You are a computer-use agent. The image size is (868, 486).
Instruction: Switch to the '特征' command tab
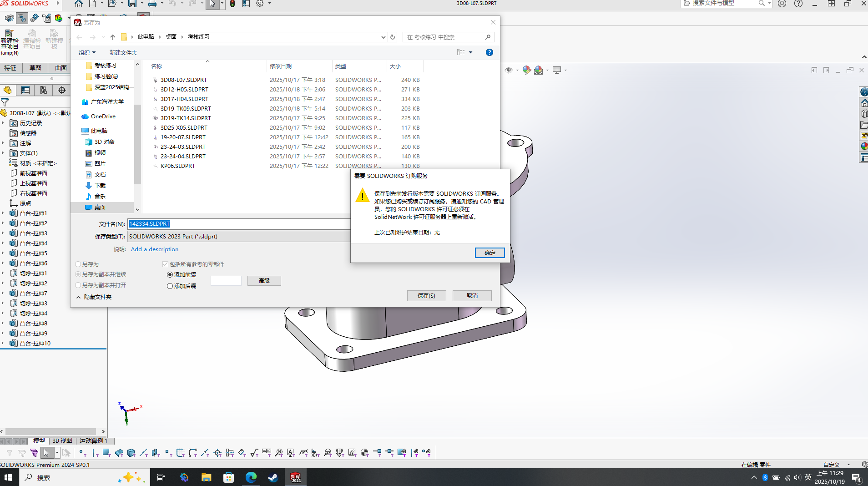10,68
